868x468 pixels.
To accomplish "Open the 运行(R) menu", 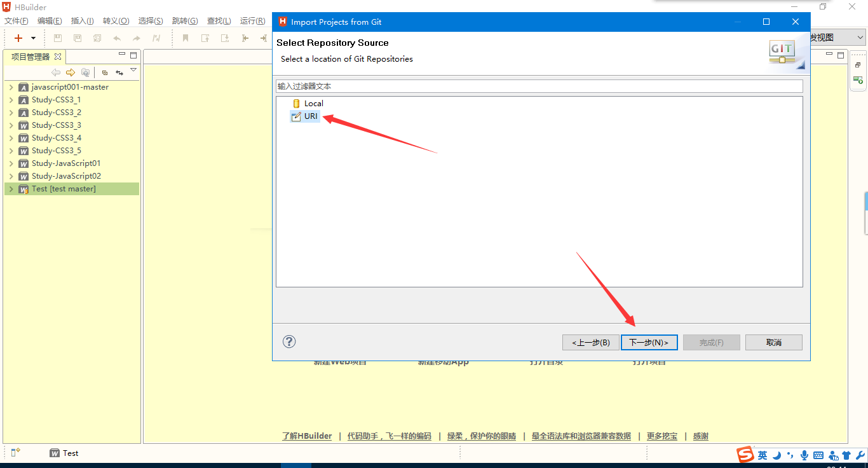I will click(x=252, y=21).
